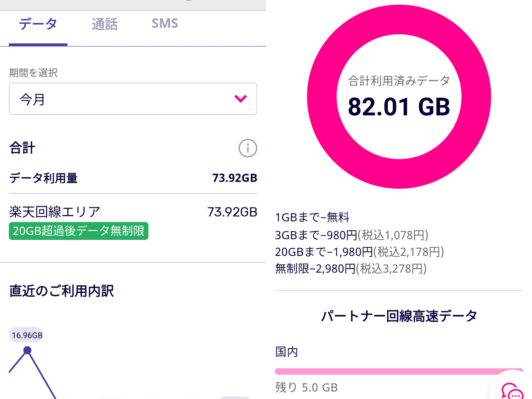Screen dimensions: 532x399
Task: Click the パートナー回線高速データ heading
Action: pyautogui.click(x=399, y=316)
